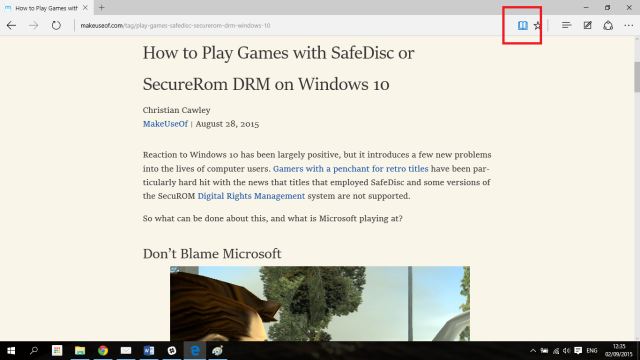640x360 pixels.
Task: Close the 'How to Play Games' tab
Action: pyautogui.click(x=85, y=8)
